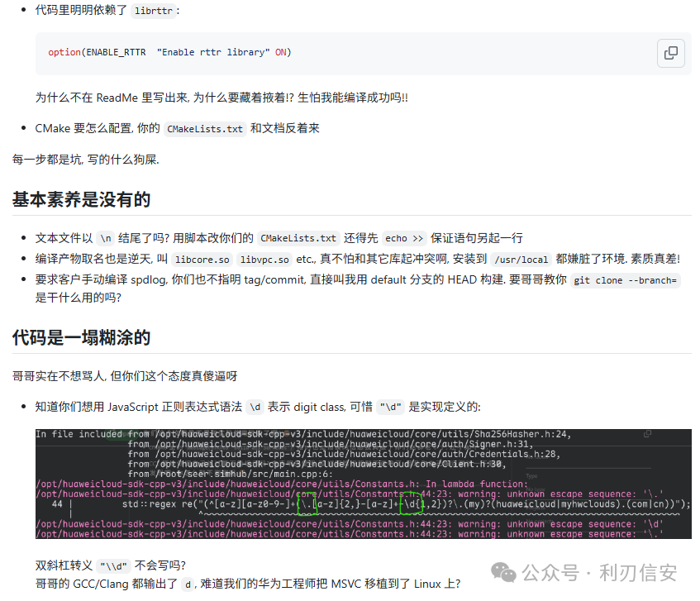Click "CMakeLists.txt" in the "文本文件以" bullet
The image size is (700, 601).
[x=298, y=238]
